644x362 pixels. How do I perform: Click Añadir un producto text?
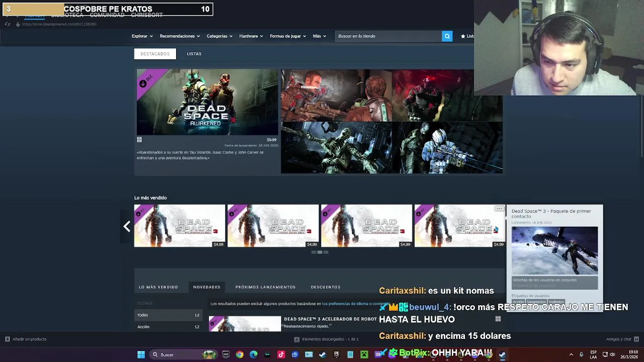[x=29, y=339]
